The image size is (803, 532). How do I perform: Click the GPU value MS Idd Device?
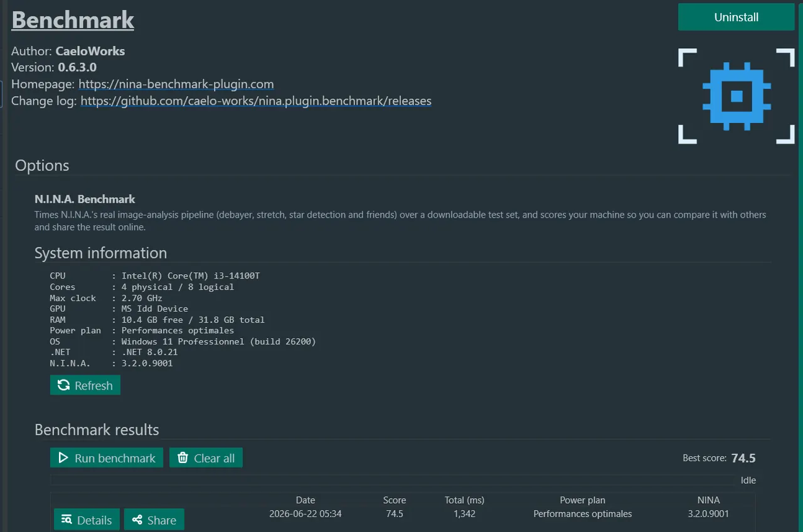154,309
